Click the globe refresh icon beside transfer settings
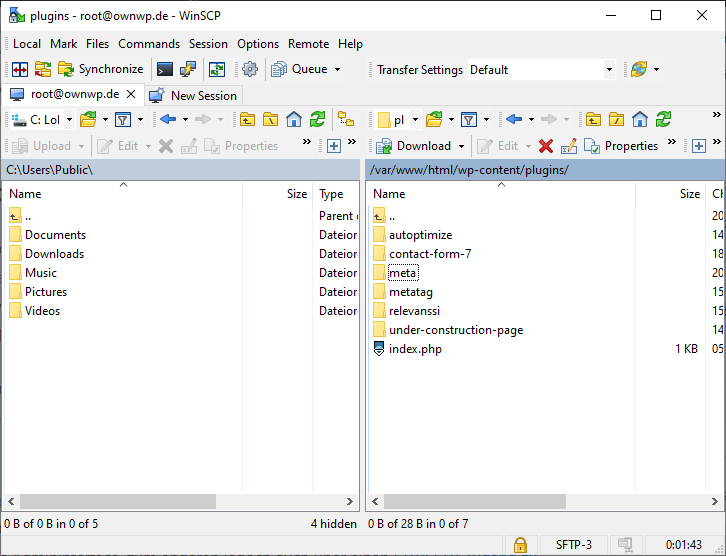Viewport: 726px width, 556px height. pos(639,69)
